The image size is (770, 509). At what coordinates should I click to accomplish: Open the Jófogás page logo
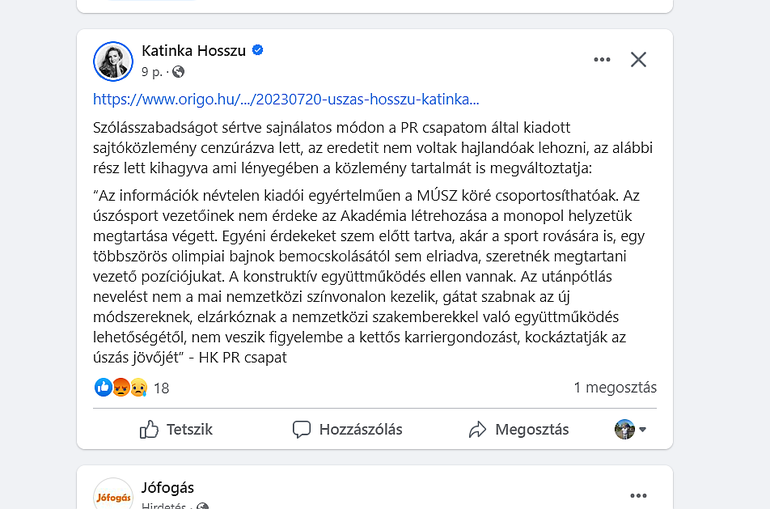tap(113, 496)
